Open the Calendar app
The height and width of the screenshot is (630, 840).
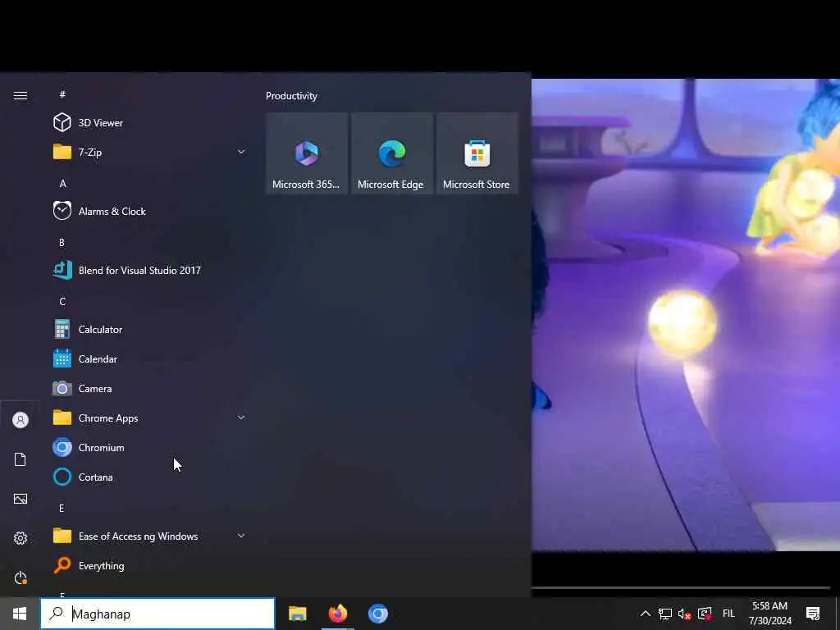coord(150,359)
